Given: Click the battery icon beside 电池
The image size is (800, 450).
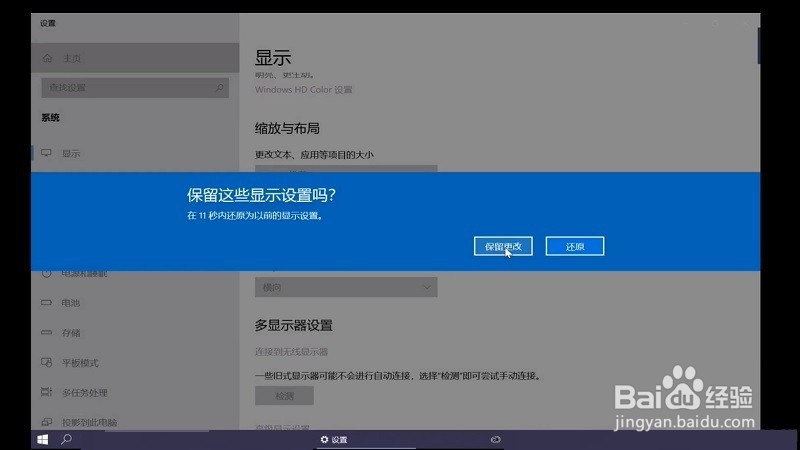Looking at the screenshot, I should (x=46, y=303).
